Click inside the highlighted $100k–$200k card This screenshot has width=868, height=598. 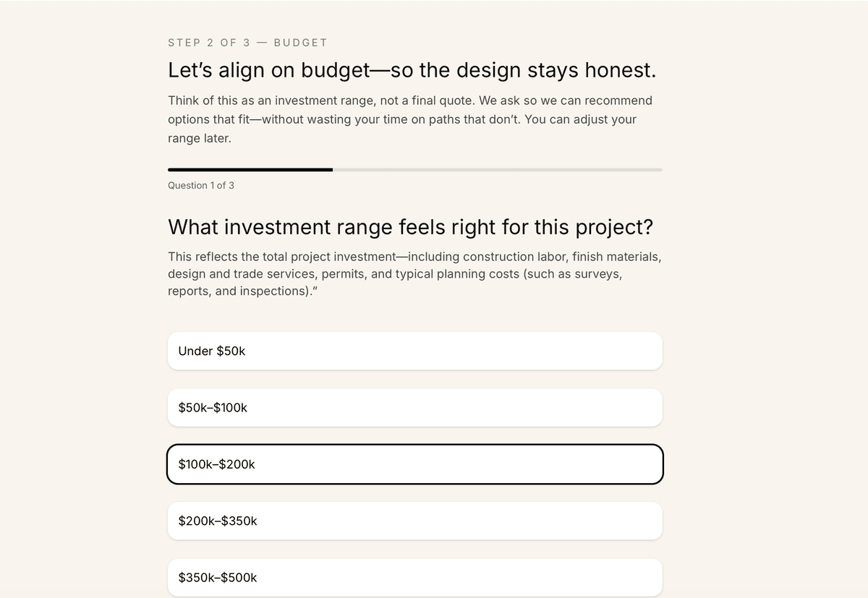point(414,464)
